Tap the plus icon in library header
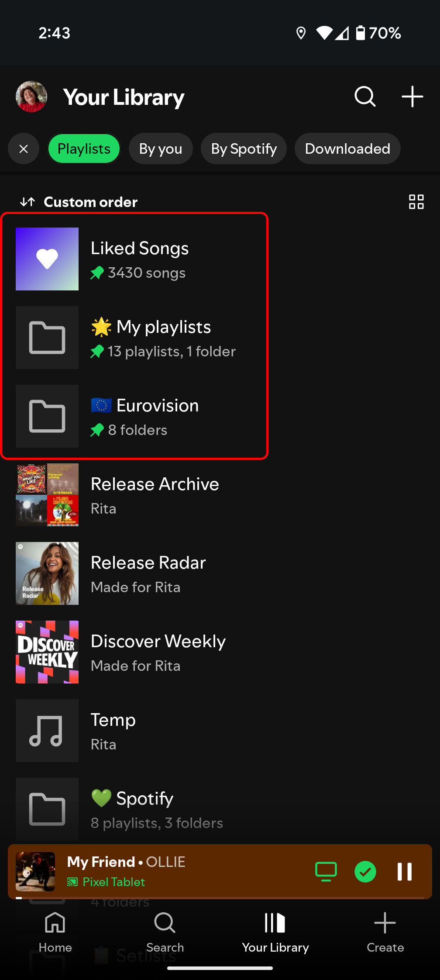 (412, 97)
